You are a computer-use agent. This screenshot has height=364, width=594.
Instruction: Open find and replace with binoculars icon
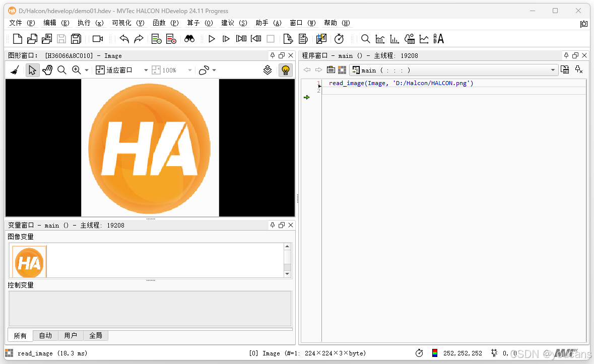(189, 39)
